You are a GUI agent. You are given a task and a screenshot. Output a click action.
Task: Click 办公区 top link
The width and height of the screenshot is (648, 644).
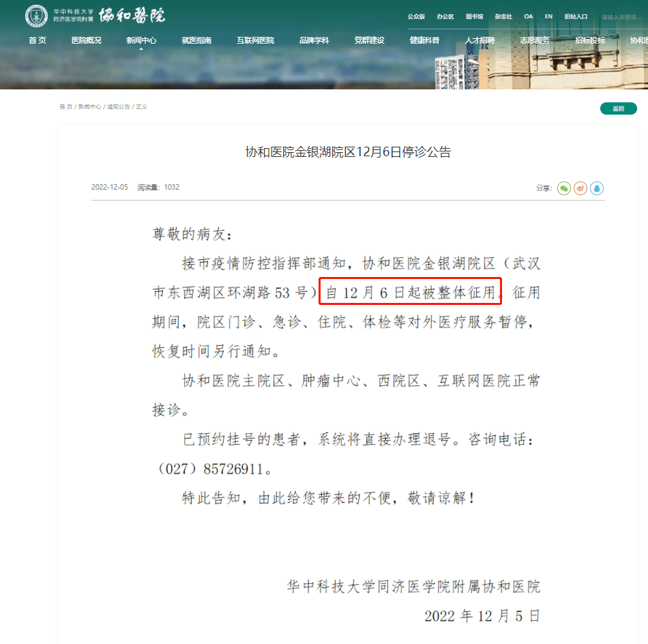[x=445, y=16]
